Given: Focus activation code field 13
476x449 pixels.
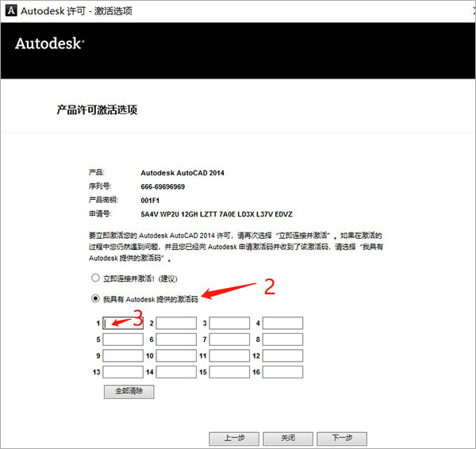Looking at the screenshot, I should click(x=123, y=372).
